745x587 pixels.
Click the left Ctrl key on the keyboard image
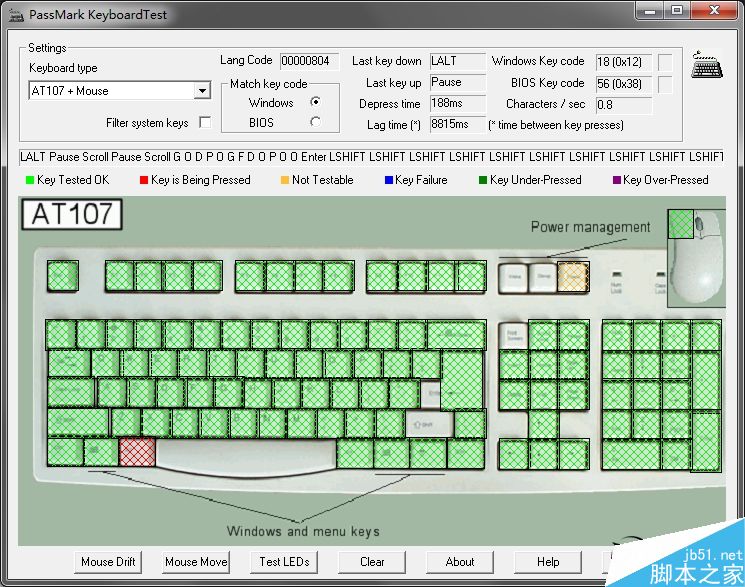coord(65,452)
